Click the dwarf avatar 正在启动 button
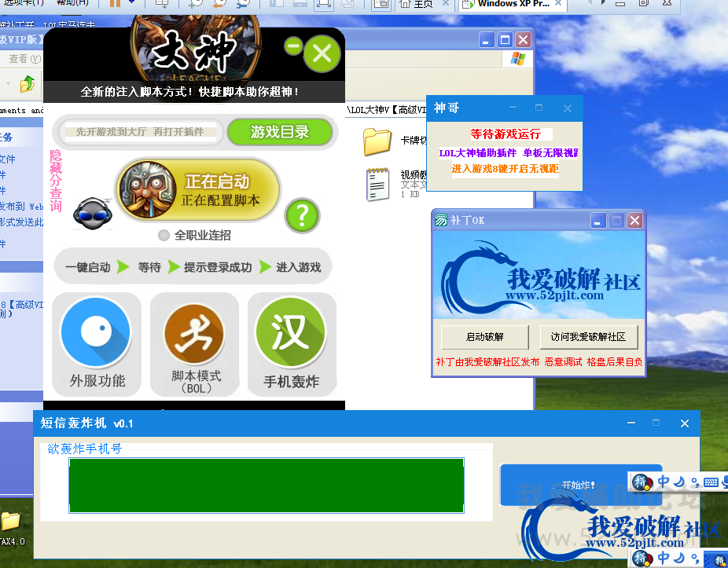Screen dimensions: 728x568 click(x=198, y=190)
